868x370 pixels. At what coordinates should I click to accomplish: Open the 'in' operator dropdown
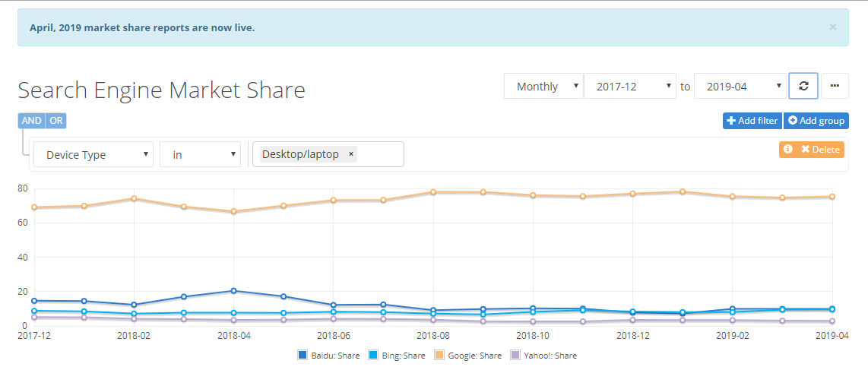[x=201, y=154]
